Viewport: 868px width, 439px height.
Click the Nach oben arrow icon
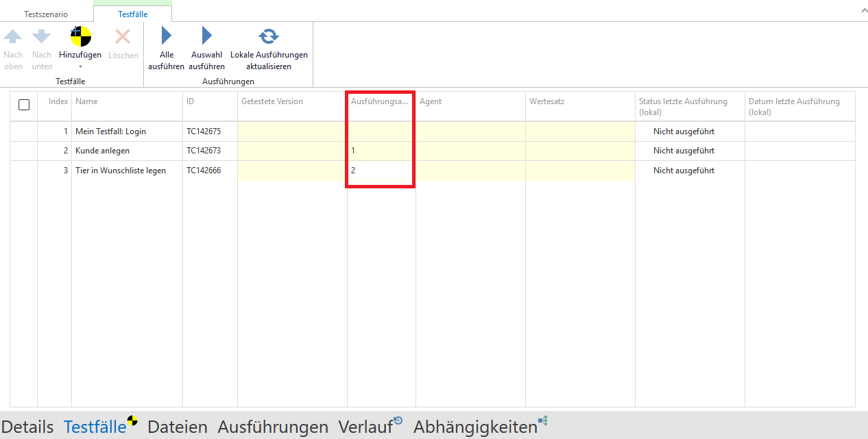[13, 36]
